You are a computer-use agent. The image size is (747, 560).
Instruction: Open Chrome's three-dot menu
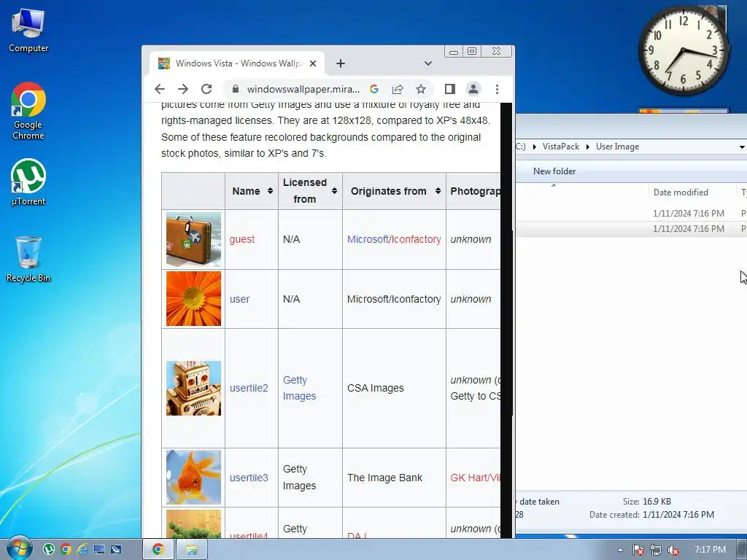[x=497, y=89]
